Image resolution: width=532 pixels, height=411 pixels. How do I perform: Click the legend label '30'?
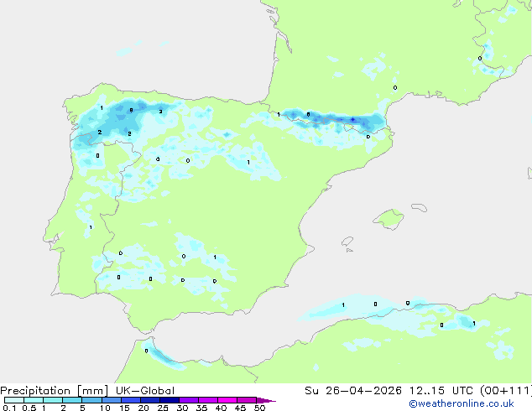pyautogui.click(x=182, y=408)
